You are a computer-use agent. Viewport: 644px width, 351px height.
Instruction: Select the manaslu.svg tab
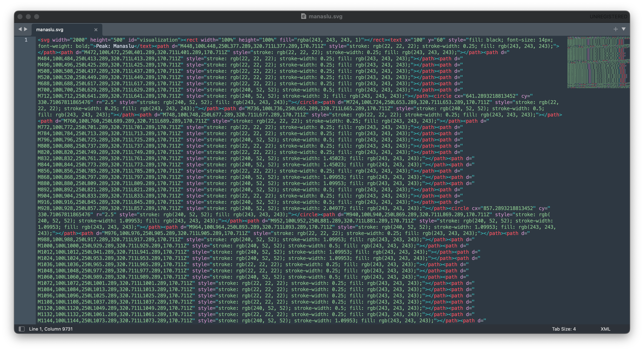click(x=50, y=30)
